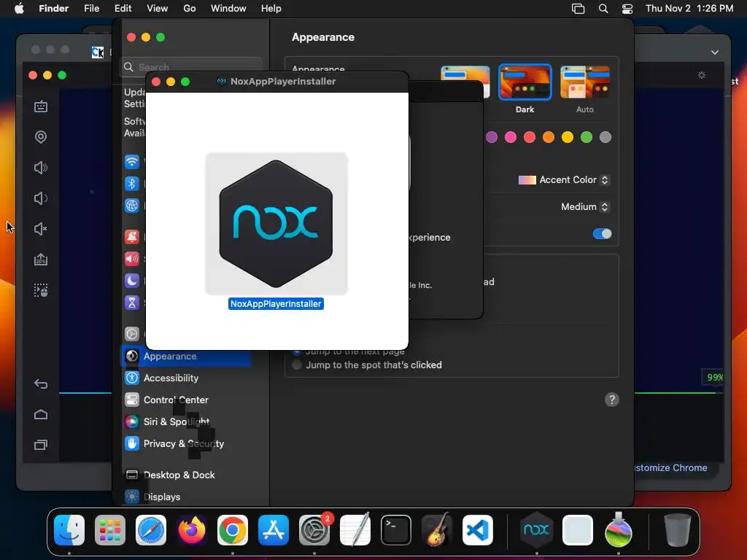Open System Settings icon in Dock
Viewport: 747px width, 560px height.
[314, 530]
